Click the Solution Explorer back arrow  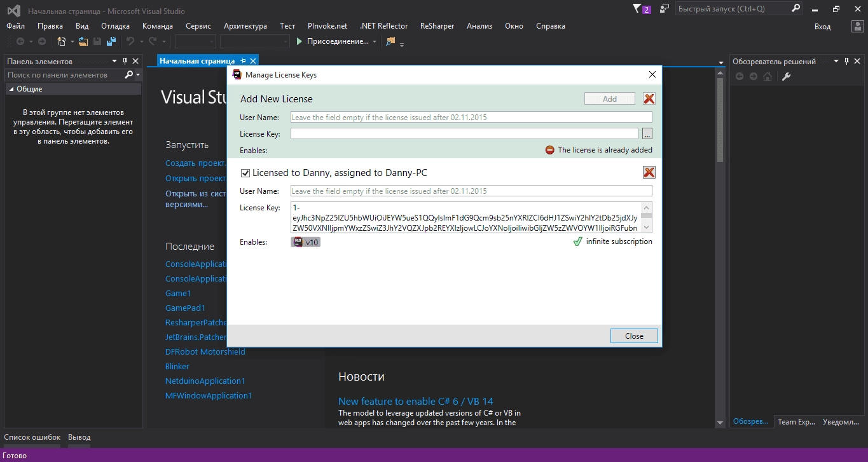739,76
